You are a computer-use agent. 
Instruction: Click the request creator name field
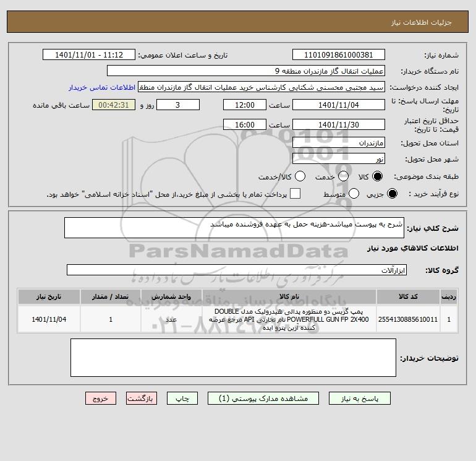click(261, 87)
